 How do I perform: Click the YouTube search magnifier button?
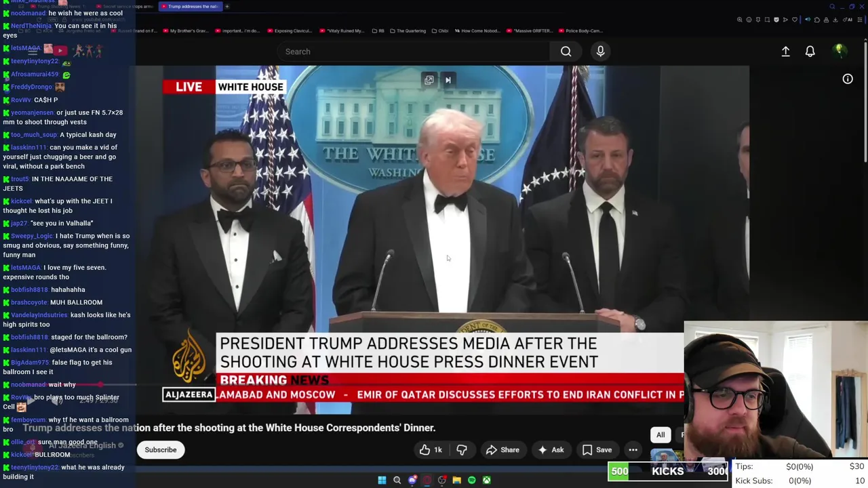click(x=566, y=52)
